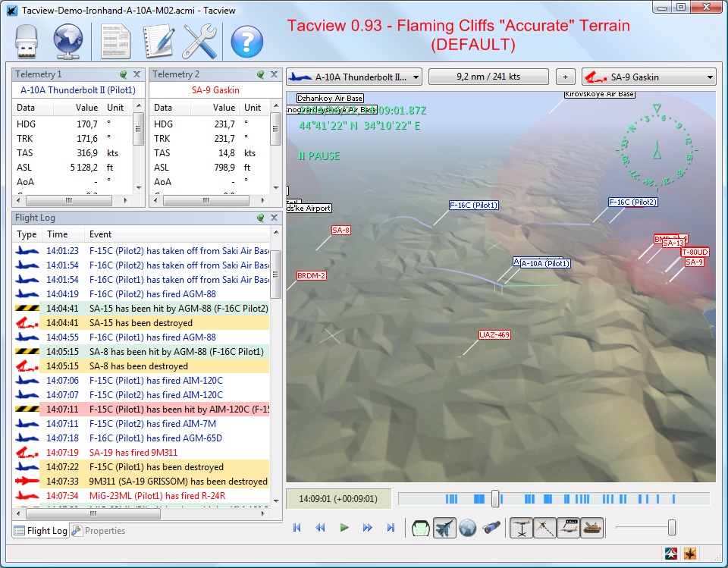Select the MiG-23ML (Pilot1) has fired R-24R row

[x=141, y=495]
